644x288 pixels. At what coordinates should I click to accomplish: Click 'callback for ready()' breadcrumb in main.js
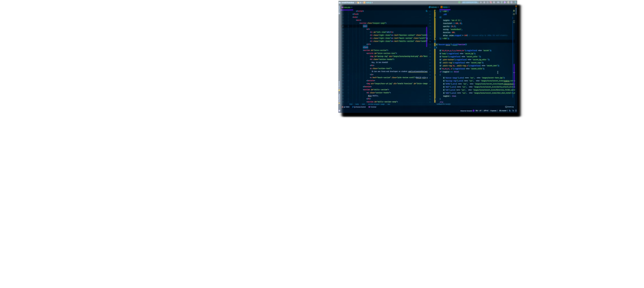[443, 104]
